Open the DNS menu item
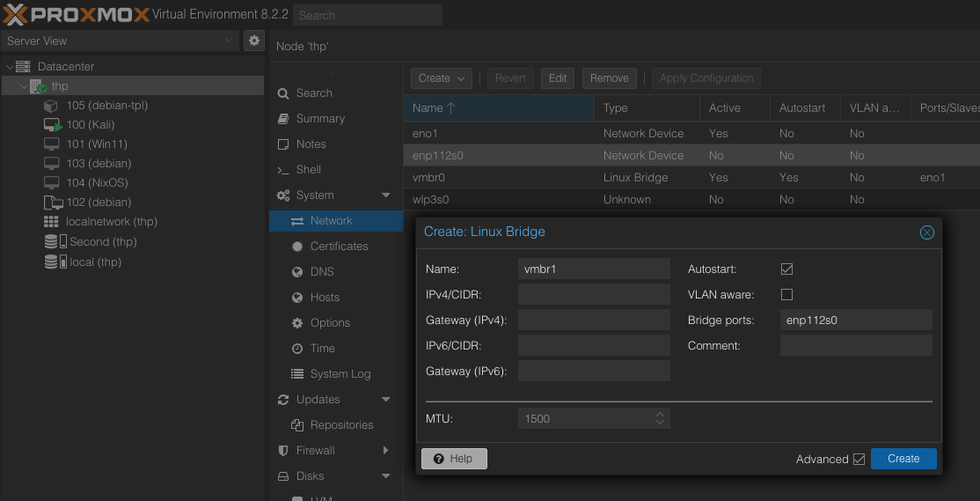The image size is (980, 501). tap(322, 272)
